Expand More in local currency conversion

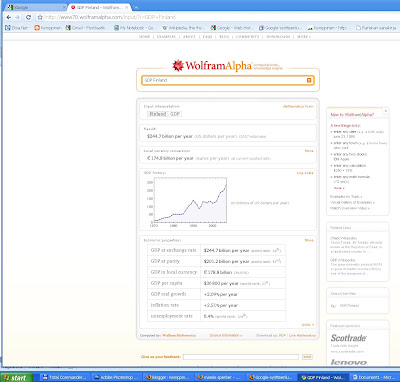(309, 151)
